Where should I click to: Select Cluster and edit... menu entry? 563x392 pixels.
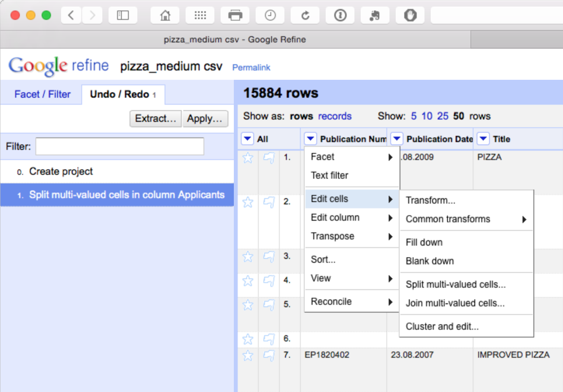point(442,327)
